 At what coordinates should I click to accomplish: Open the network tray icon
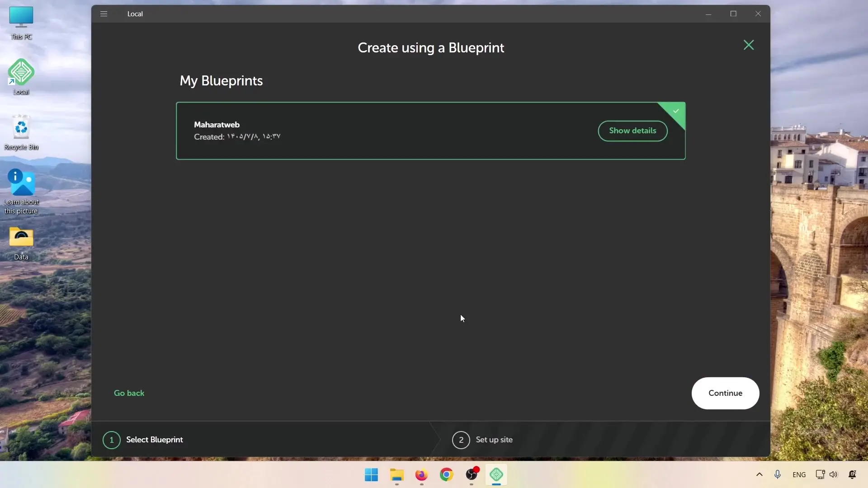pos(820,474)
